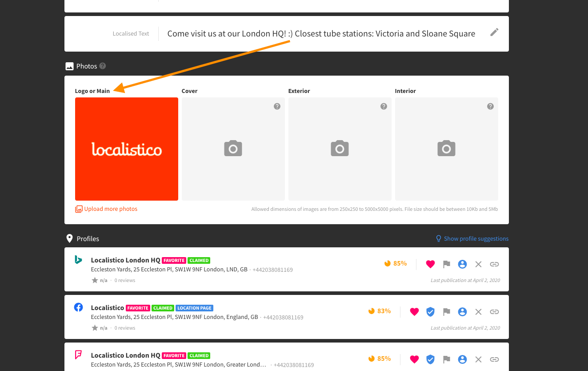Toggle the favorite heart on the Foursquare profile
The height and width of the screenshot is (371, 588).
414,359
